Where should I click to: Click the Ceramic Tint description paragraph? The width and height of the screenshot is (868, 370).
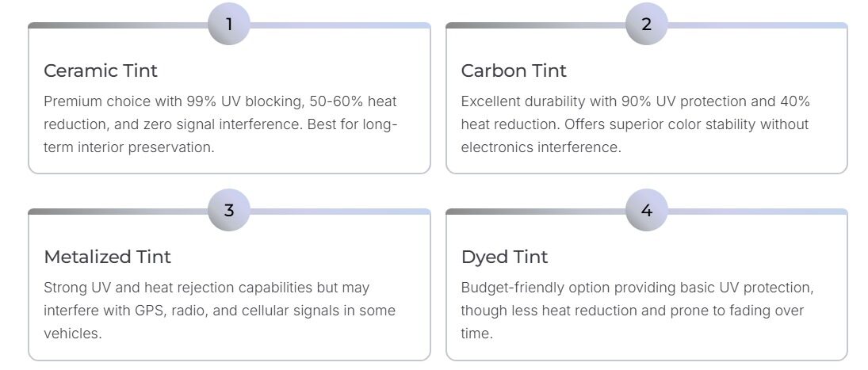click(x=220, y=124)
